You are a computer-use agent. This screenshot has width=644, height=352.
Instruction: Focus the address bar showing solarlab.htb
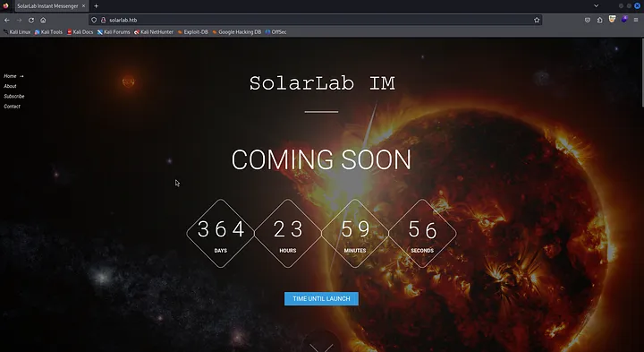point(315,20)
